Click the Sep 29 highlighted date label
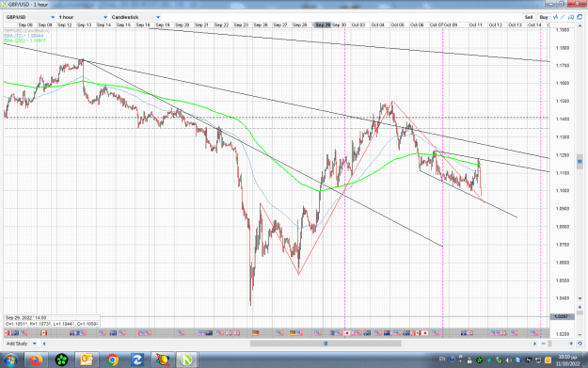588x368 pixels. pyautogui.click(x=323, y=25)
